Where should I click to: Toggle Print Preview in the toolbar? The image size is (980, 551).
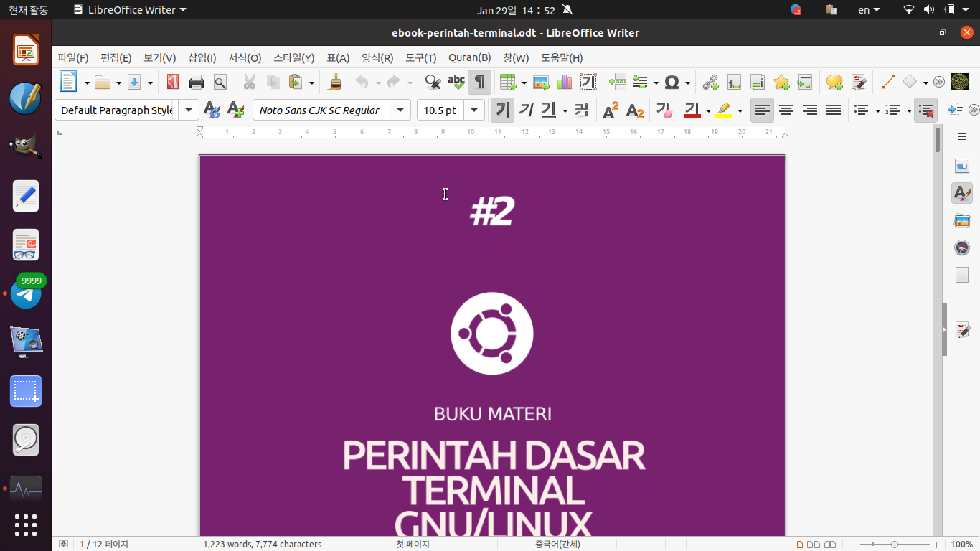pyautogui.click(x=220, y=82)
